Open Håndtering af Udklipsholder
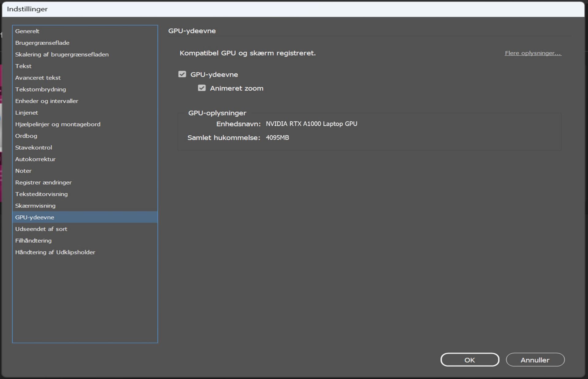Image resolution: width=588 pixels, height=379 pixels. coord(55,252)
